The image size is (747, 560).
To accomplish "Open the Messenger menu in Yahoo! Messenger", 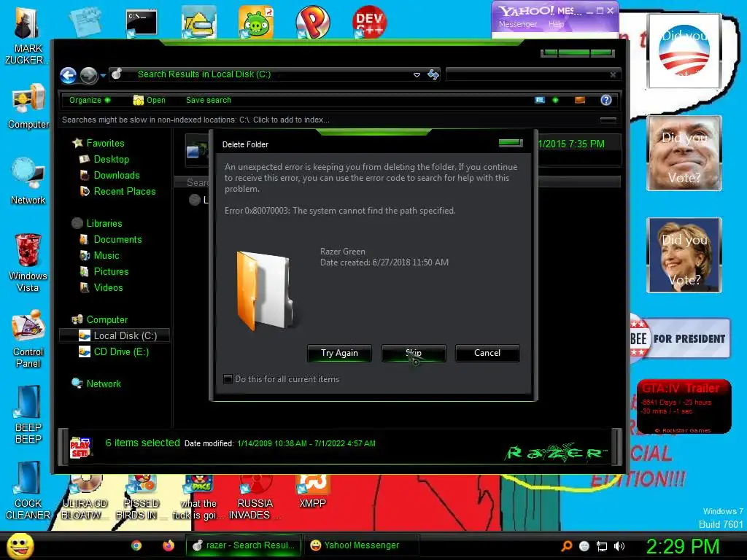I will (518, 24).
